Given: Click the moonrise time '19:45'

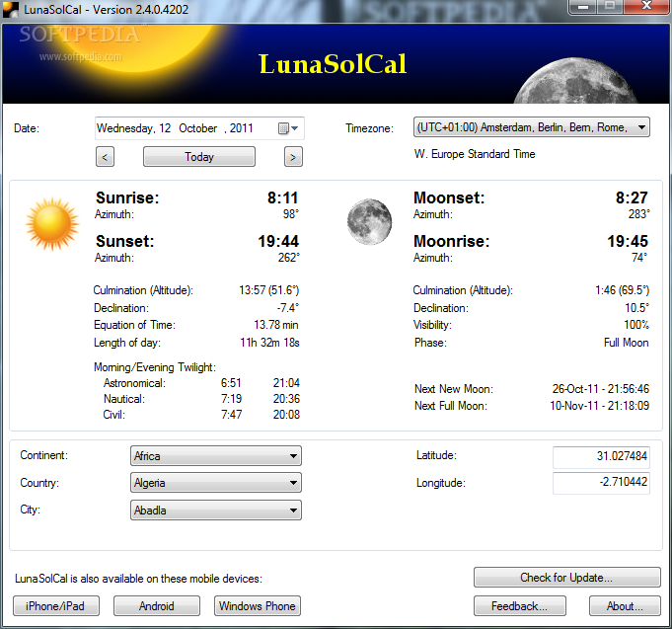Looking at the screenshot, I should point(628,241).
